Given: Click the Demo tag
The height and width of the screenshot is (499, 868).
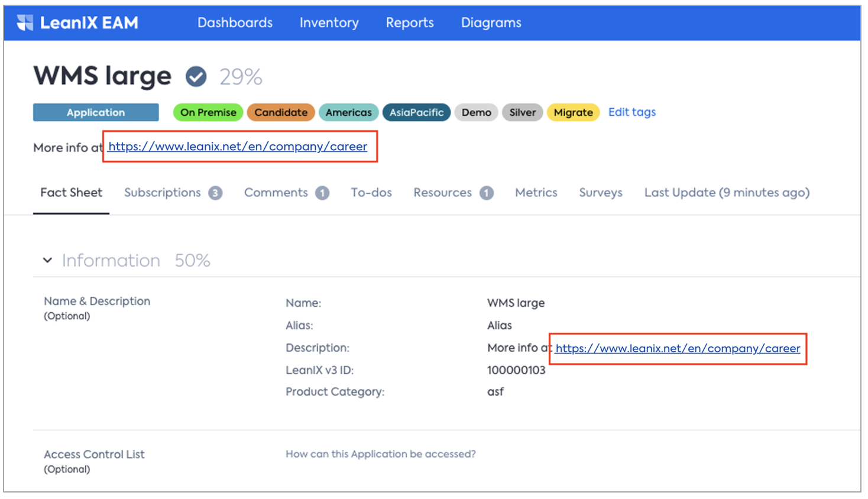Looking at the screenshot, I should pos(476,112).
